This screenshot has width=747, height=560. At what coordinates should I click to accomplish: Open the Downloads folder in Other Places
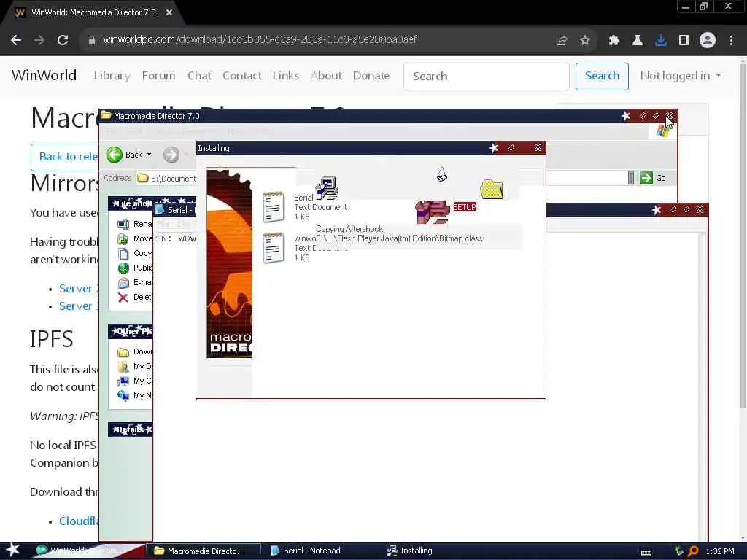pyautogui.click(x=123, y=352)
